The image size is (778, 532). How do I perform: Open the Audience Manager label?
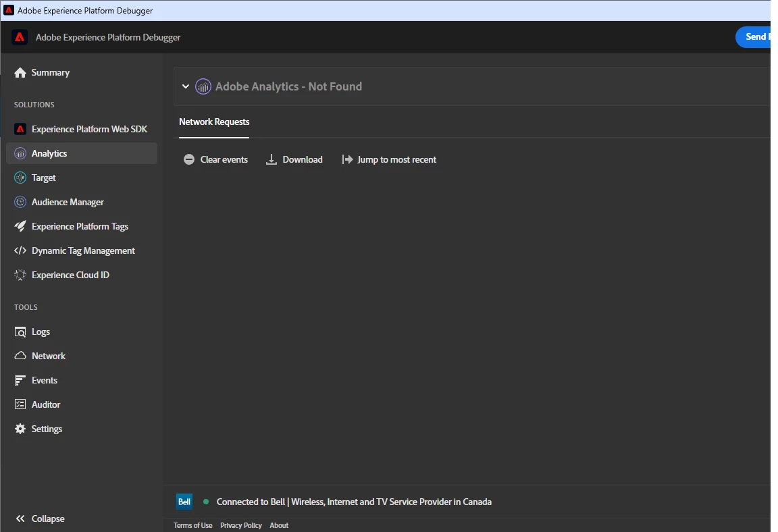pyautogui.click(x=68, y=203)
